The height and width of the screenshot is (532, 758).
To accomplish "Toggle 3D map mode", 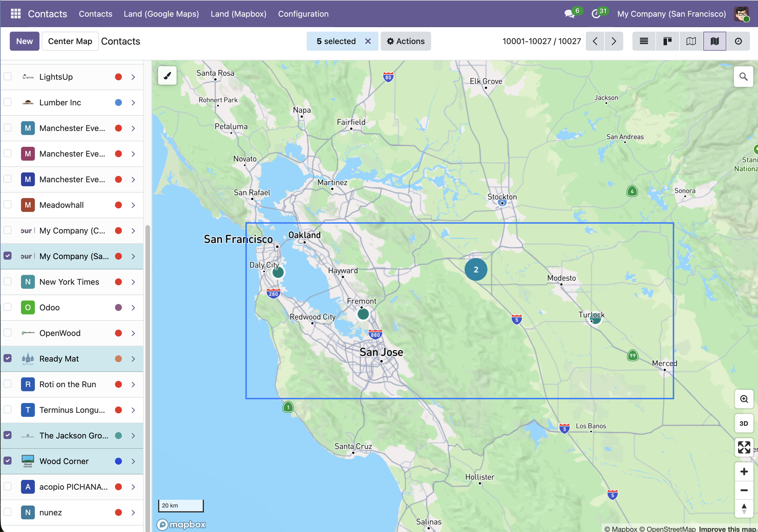I will click(744, 423).
